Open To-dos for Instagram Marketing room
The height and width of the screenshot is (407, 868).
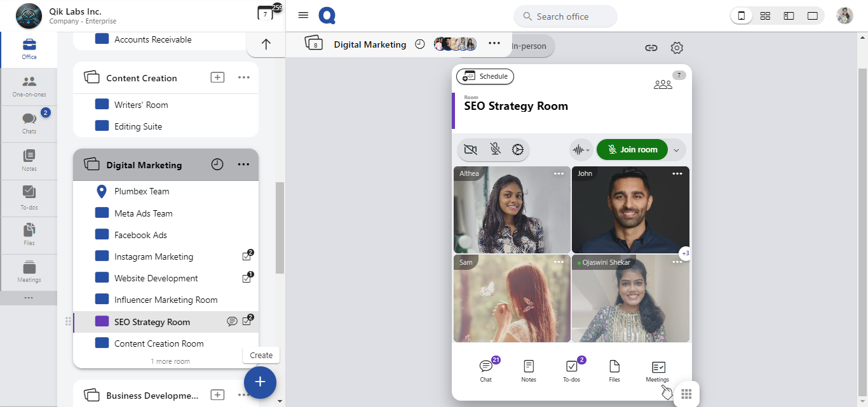(247, 257)
